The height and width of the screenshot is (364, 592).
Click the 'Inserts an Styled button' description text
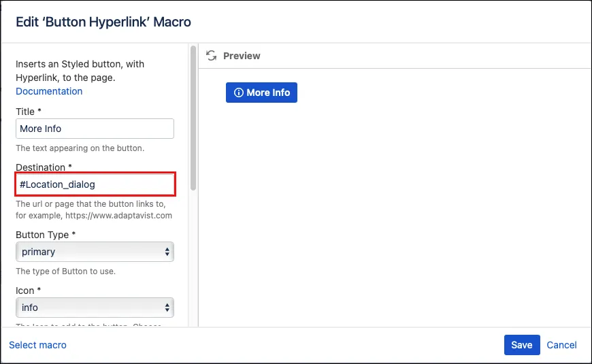80,71
